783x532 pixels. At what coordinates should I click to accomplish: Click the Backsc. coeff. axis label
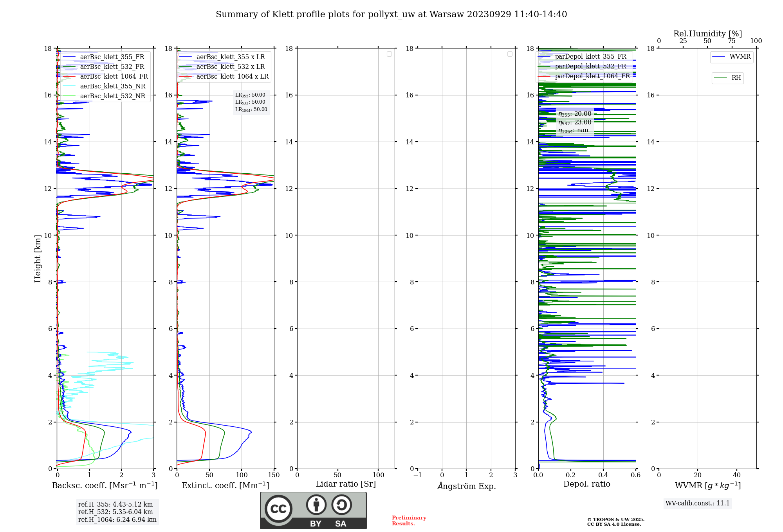pyautogui.click(x=105, y=485)
